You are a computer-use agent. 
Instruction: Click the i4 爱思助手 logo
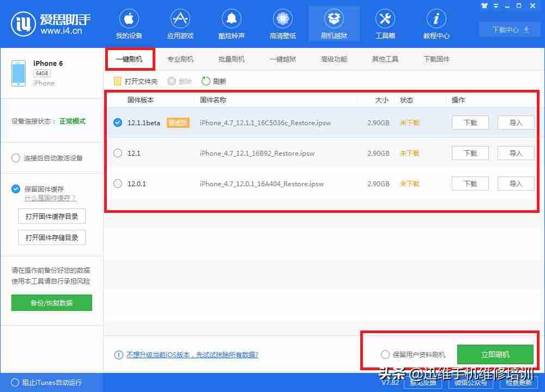point(51,23)
